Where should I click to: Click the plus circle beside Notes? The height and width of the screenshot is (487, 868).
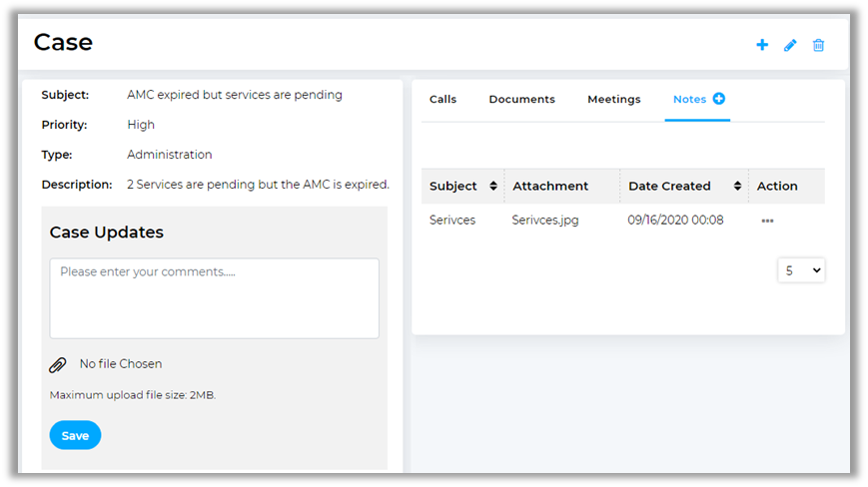click(718, 99)
